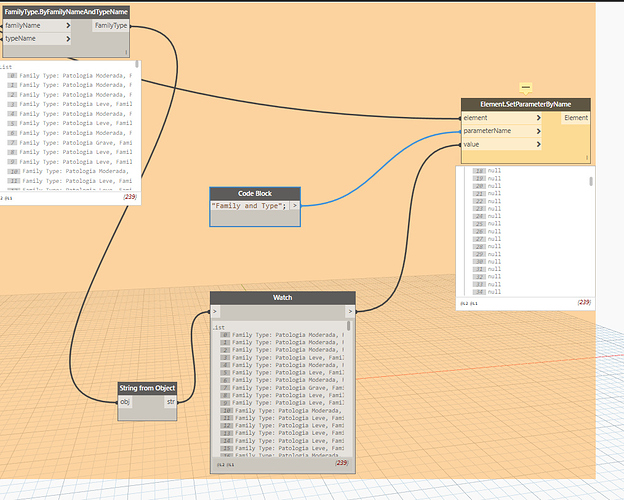This screenshot has width=624, height=500.
Task: Select FamilyType preview row 5 Patologia Leve
Action: pyautogui.click(x=70, y=123)
